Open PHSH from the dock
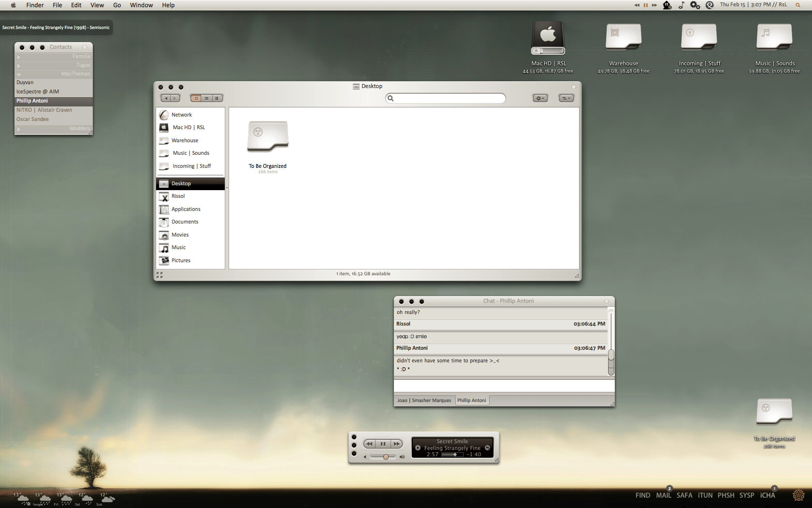The width and height of the screenshot is (812, 508). click(726, 495)
